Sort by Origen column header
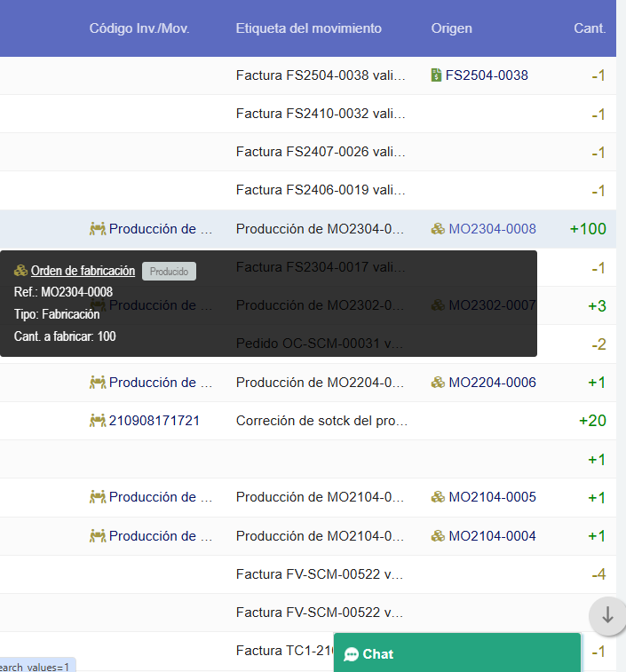 point(451,28)
